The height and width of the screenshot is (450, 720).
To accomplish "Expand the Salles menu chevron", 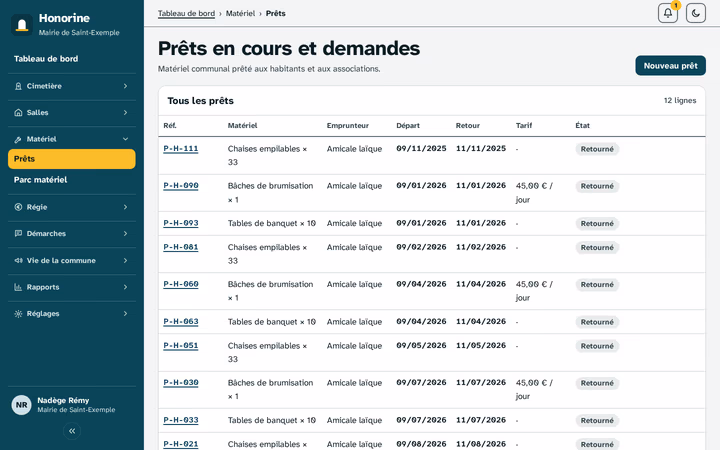I will [x=125, y=112].
